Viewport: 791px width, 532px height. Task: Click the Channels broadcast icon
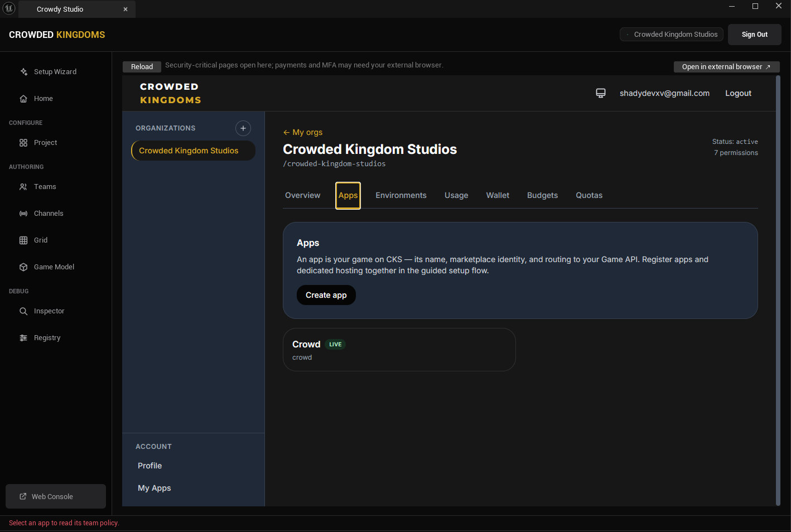coord(23,214)
